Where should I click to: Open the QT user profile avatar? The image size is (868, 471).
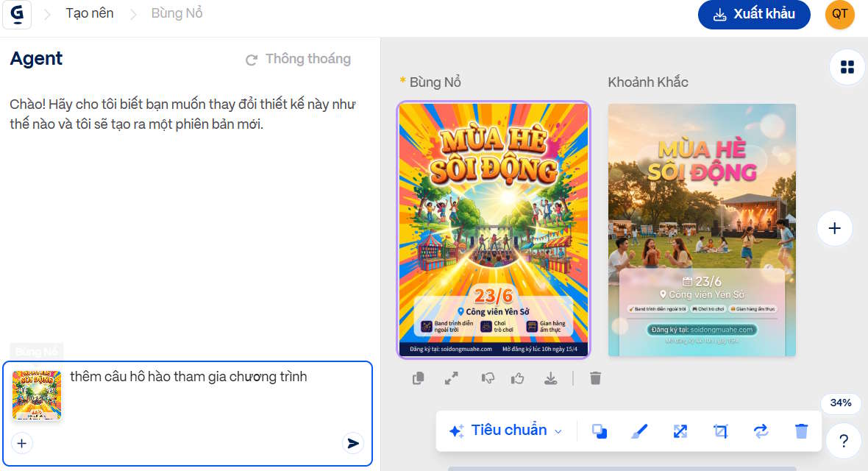click(x=839, y=14)
